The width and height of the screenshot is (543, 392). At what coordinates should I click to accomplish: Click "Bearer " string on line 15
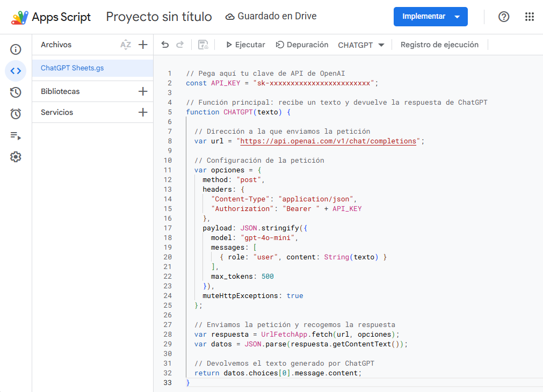pos(301,209)
